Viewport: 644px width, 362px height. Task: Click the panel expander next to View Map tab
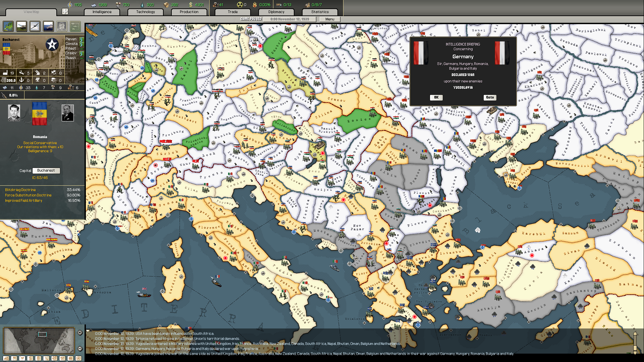(65, 11)
